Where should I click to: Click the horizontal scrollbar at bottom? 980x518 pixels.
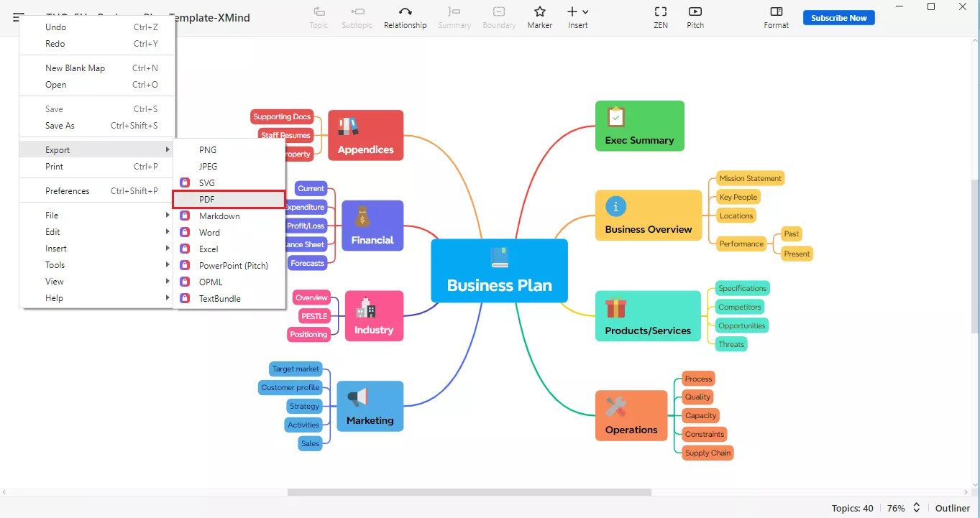point(469,492)
